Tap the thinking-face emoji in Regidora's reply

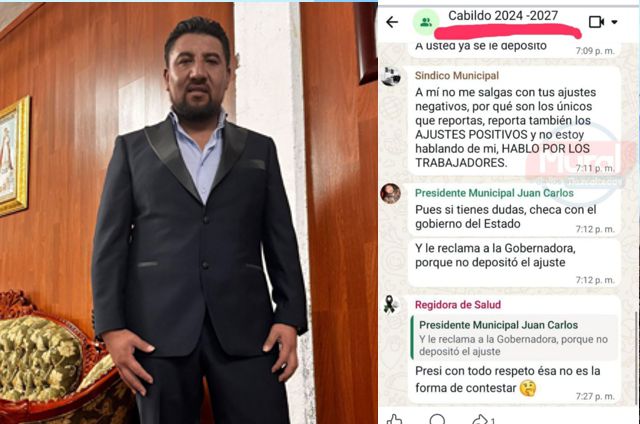coord(527,388)
